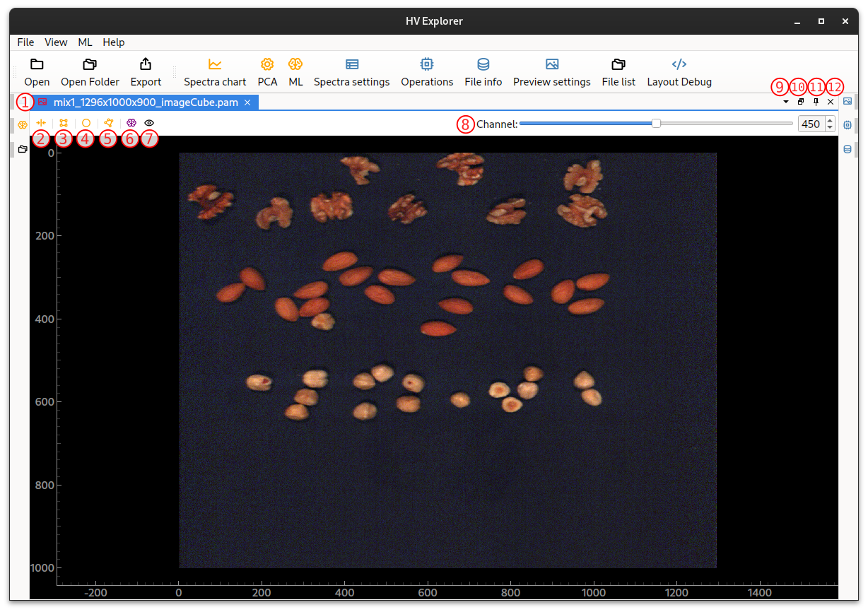Viewport: 868px width, 612px height.
Task: Click the channel value field showing 450
Action: click(x=810, y=124)
